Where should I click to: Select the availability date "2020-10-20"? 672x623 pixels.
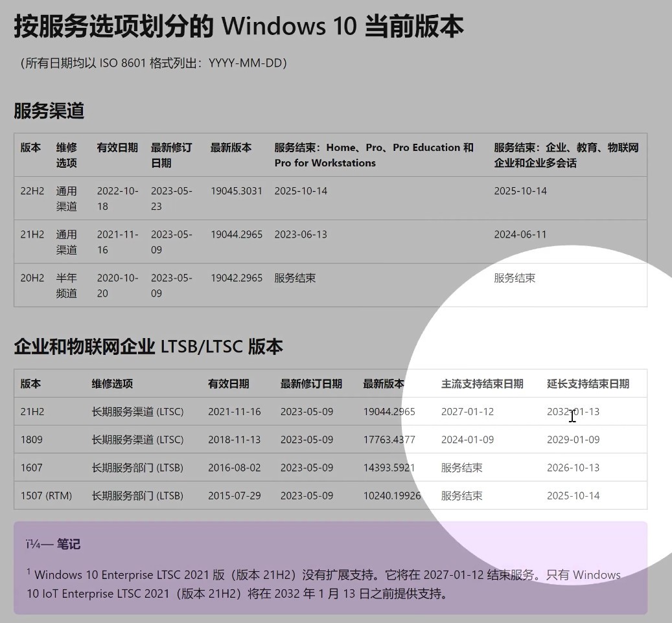coord(117,286)
